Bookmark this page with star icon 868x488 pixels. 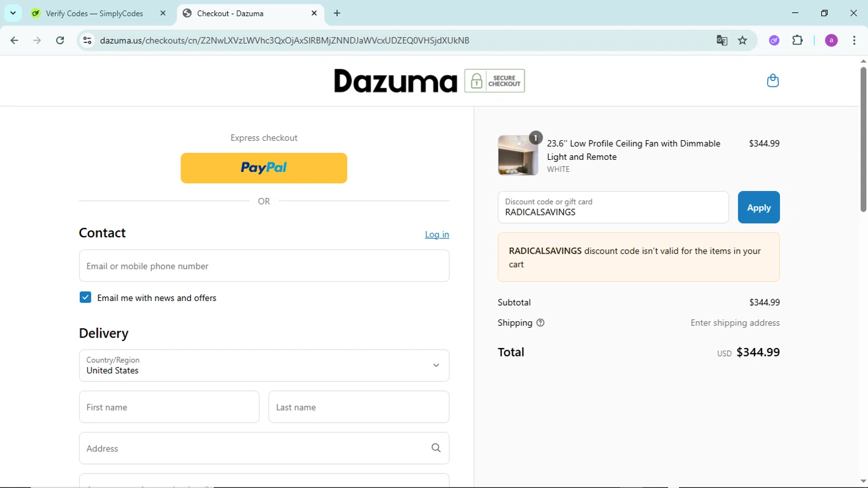click(x=743, y=41)
